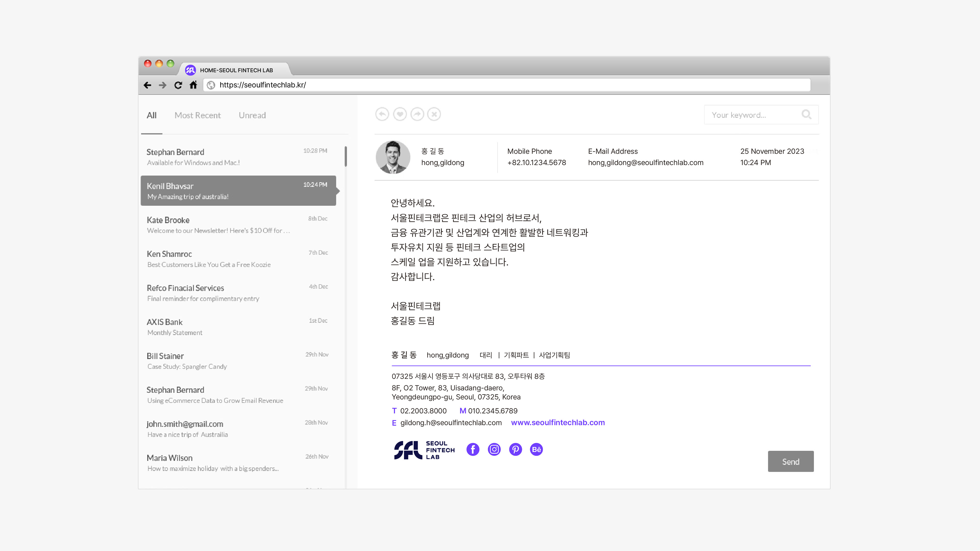Open john.smith@gmail.com email
This screenshot has width=980, height=551.
pos(238,429)
